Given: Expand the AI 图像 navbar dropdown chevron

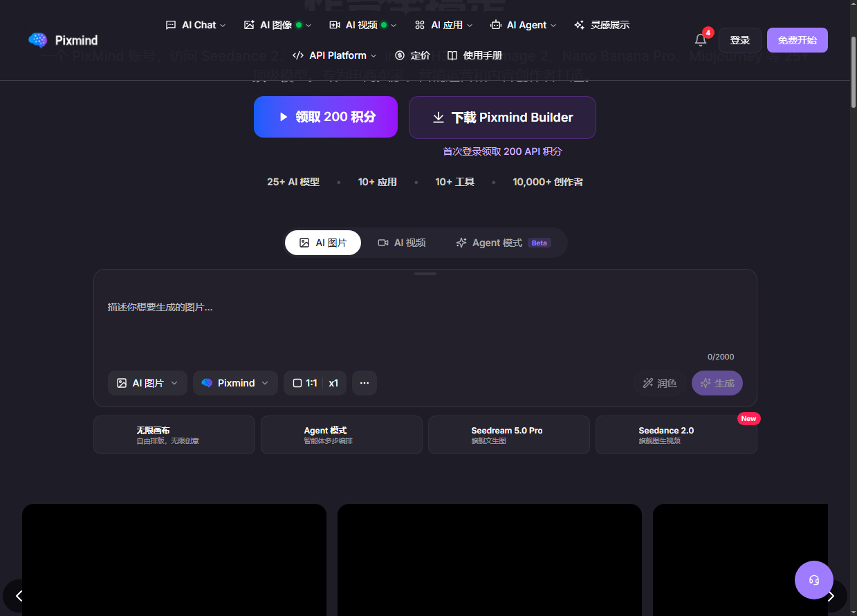Looking at the screenshot, I should 308,25.
